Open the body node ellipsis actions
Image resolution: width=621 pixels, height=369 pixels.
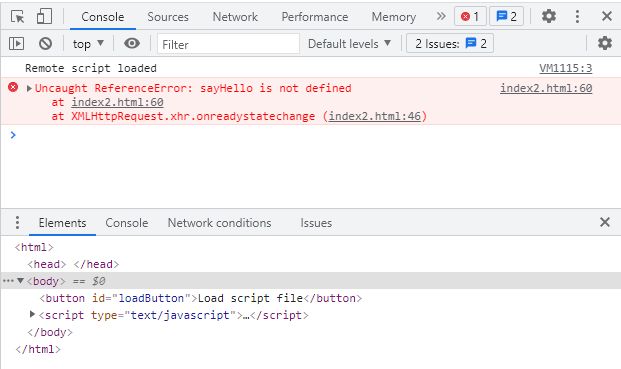[x=8, y=281]
